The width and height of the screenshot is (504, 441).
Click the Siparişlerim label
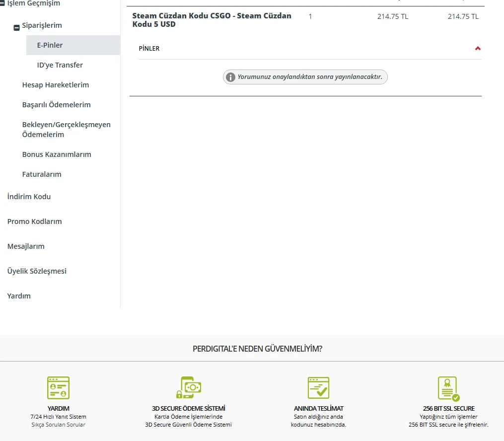pos(42,25)
